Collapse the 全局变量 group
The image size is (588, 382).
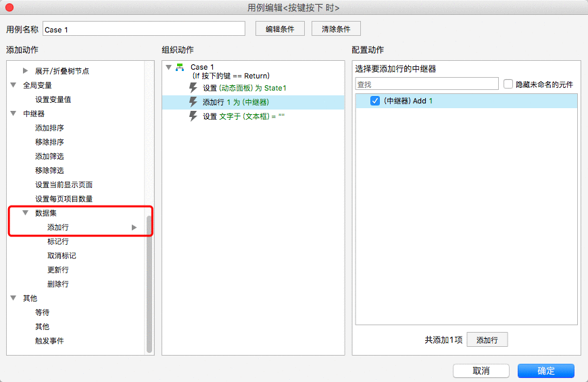click(14, 85)
